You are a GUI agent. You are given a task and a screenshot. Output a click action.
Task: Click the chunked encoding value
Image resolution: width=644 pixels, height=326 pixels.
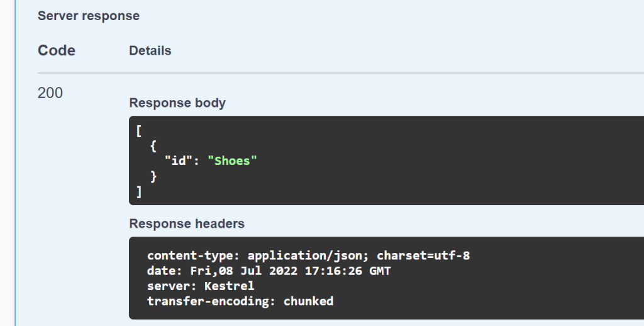click(308, 301)
